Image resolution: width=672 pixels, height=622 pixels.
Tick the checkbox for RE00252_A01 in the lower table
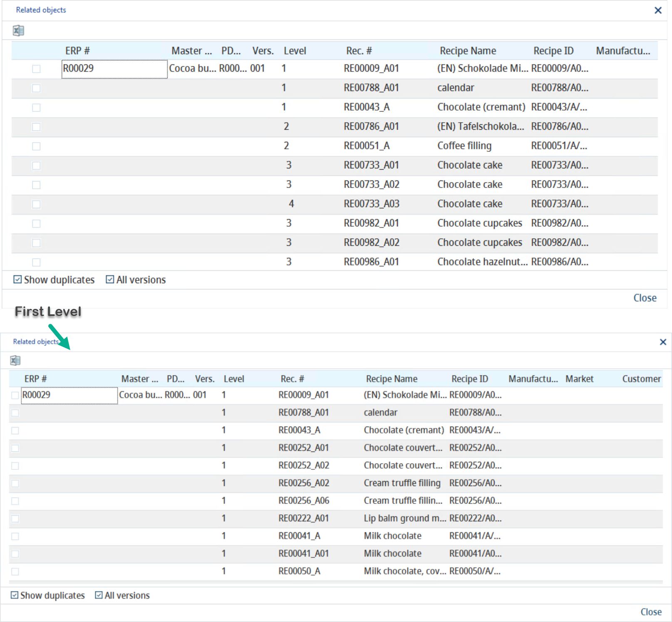[15, 448]
